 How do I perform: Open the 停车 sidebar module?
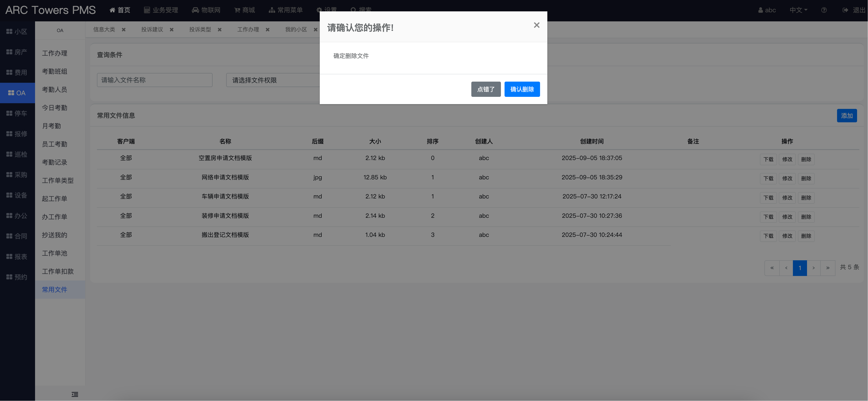click(x=17, y=113)
